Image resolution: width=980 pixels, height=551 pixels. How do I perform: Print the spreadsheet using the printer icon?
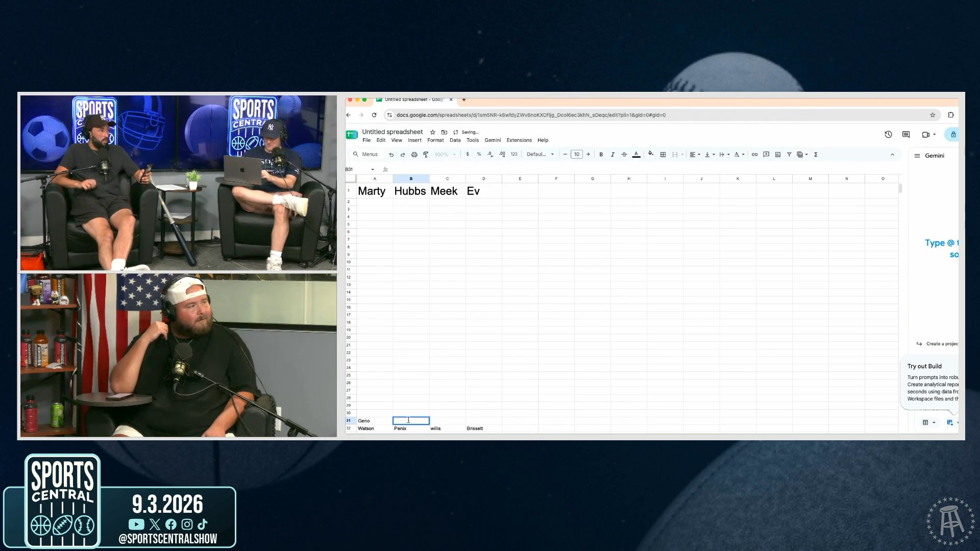pyautogui.click(x=414, y=155)
